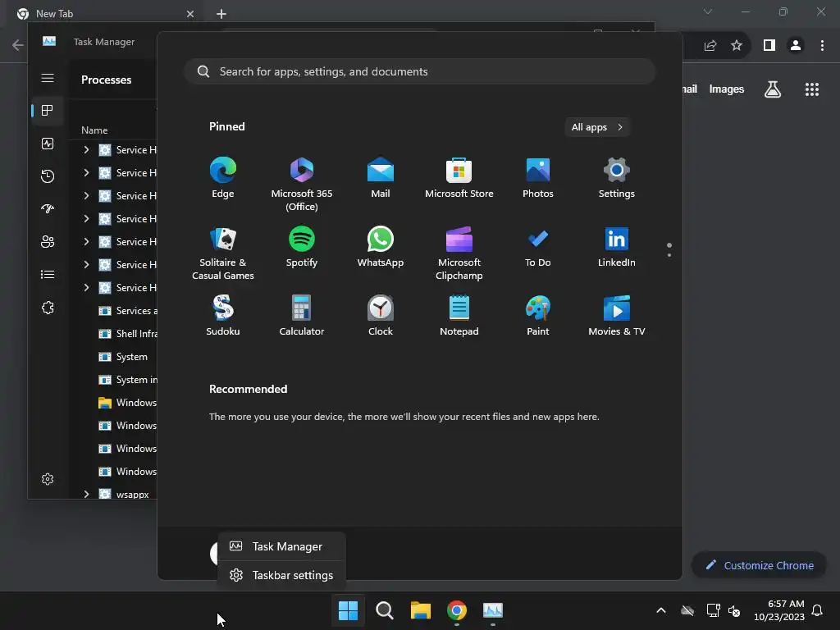The height and width of the screenshot is (630, 840).
Task: Open the Chrome profile avatar
Action: point(796,46)
